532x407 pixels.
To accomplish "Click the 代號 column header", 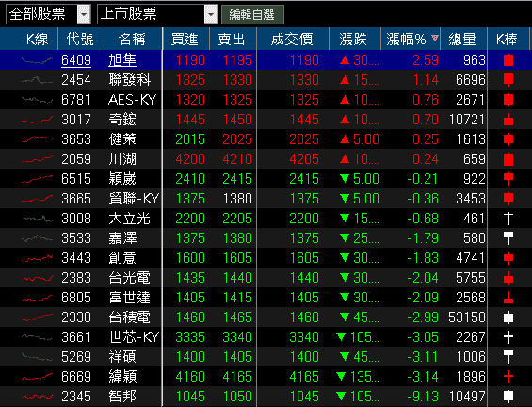I will [80, 39].
